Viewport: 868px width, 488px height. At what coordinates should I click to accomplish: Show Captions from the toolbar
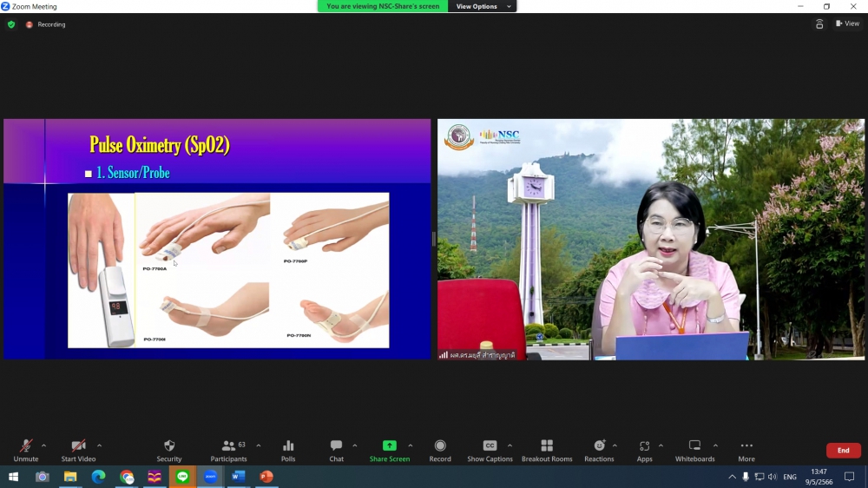click(490, 450)
